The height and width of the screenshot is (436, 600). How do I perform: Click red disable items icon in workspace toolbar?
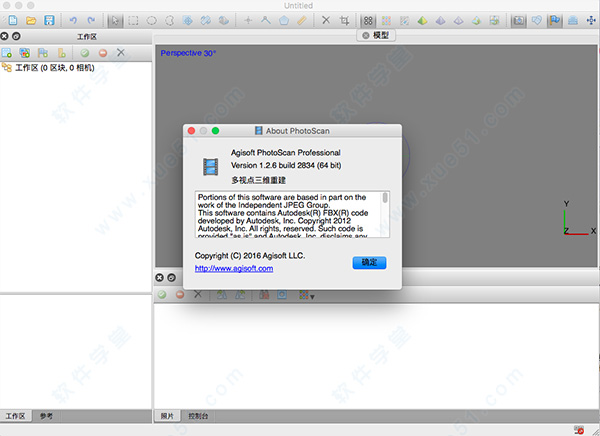click(x=103, y=53)
